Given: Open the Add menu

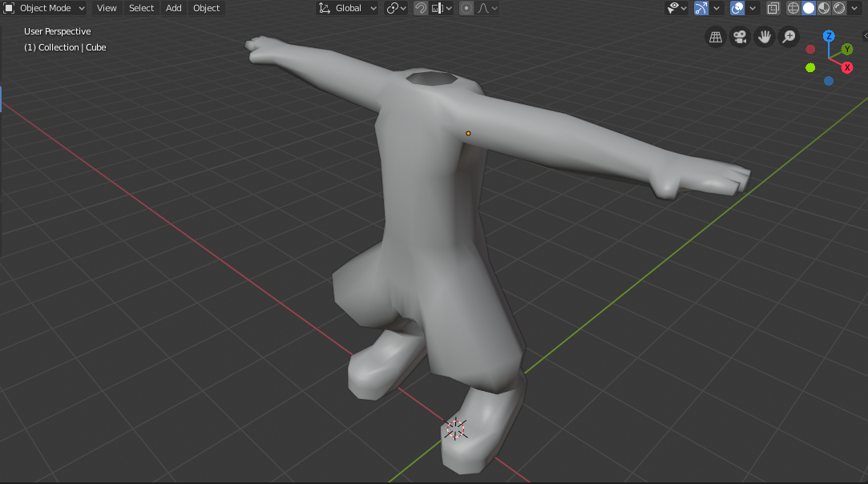Looking at the screenshot, I should (x=173, y=8).
